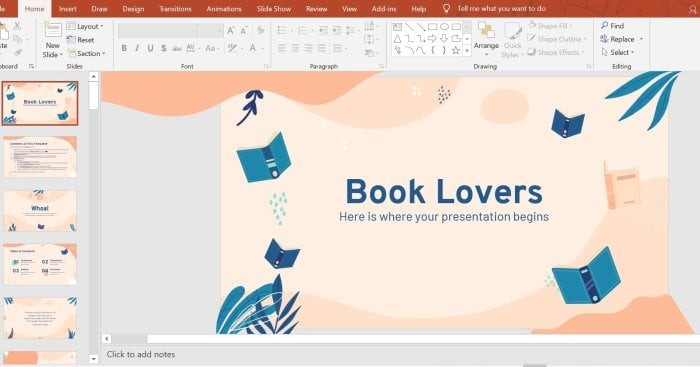Expand the shapes gallery More arrow

coord(467,51)
